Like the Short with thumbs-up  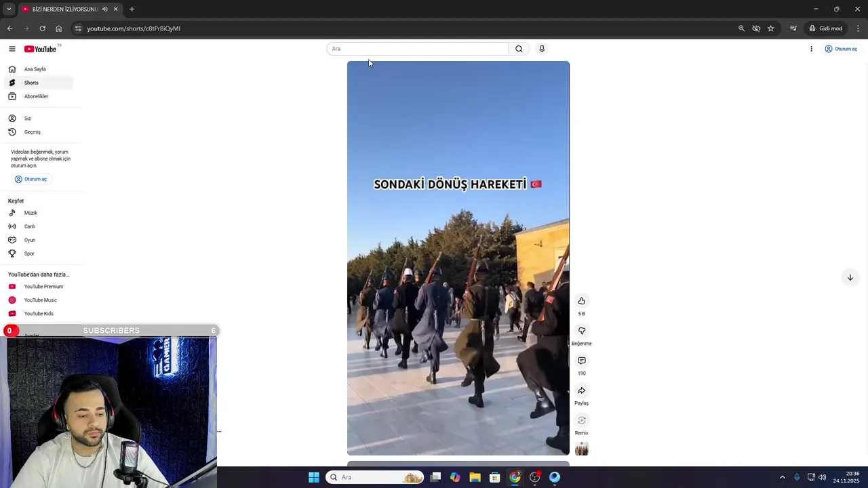pyautogui.click(x=582, y=301)
